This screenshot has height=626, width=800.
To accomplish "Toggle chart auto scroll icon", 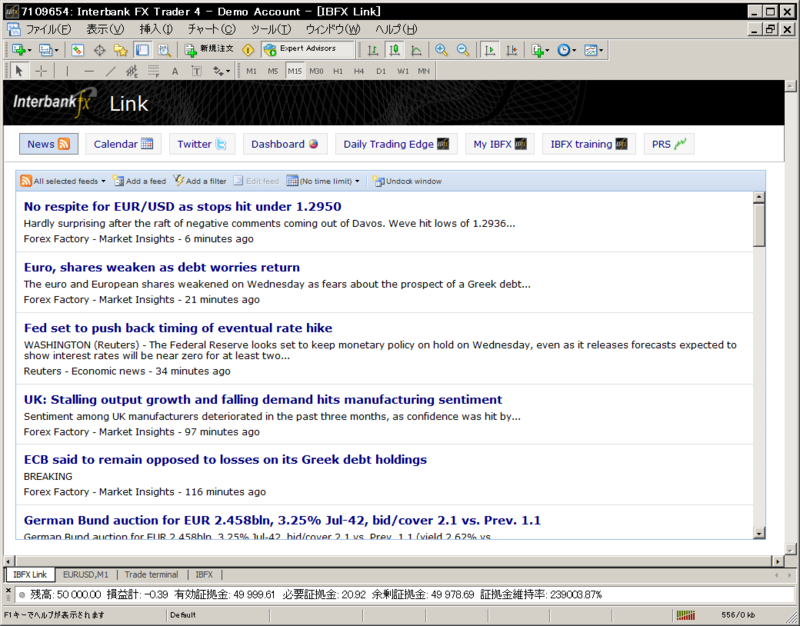I will tap(490, 50).
